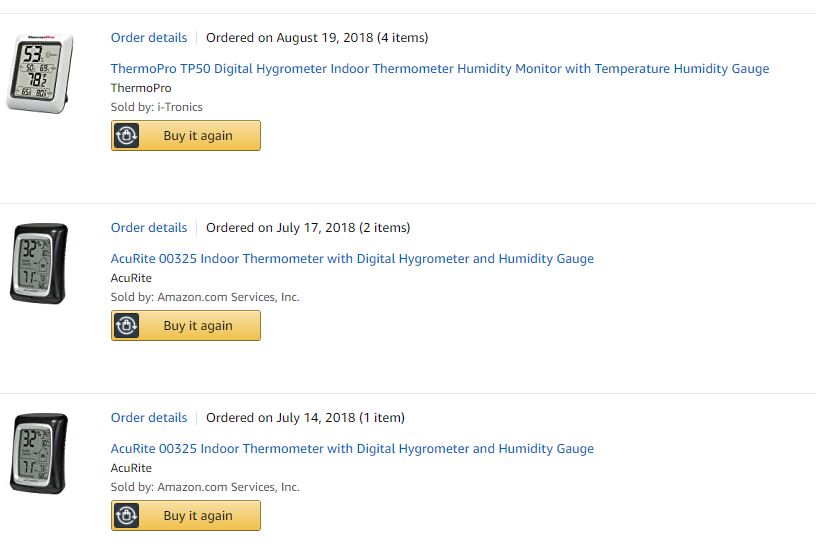
Task: View Order details for the July 14, 2018 order
Action: 149,418
